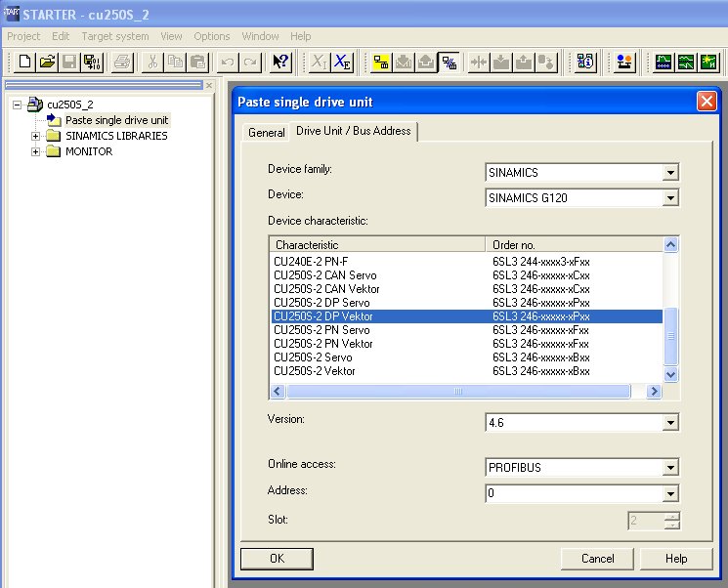Select Paste single drive unit tree item
The image size is (728, 588).
(116, 120)
